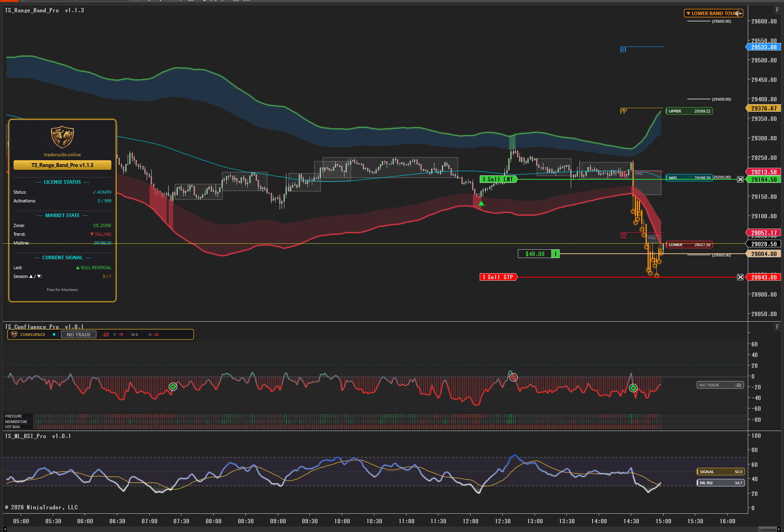Click the TraderSuite shield logo

point(62,137)
